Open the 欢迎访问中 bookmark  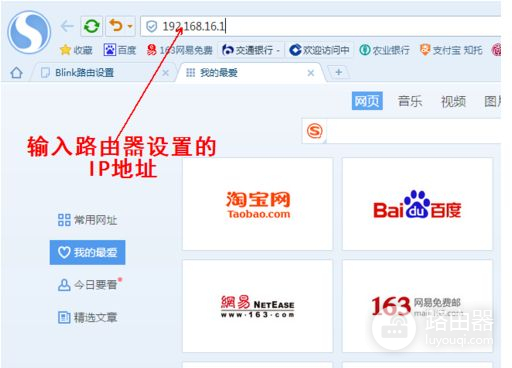point(319,50)
